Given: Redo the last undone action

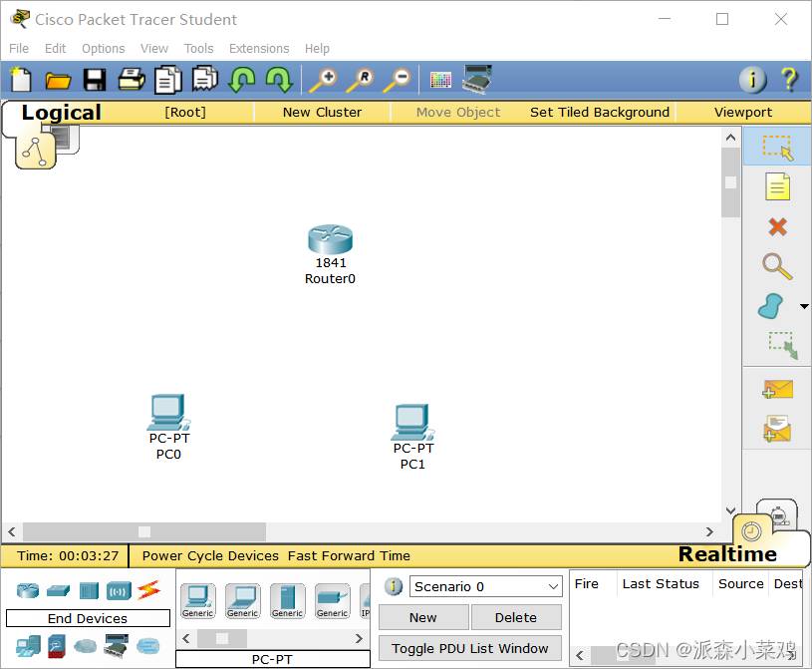Looking at the screenshot, I should click(x=279, y=80).
